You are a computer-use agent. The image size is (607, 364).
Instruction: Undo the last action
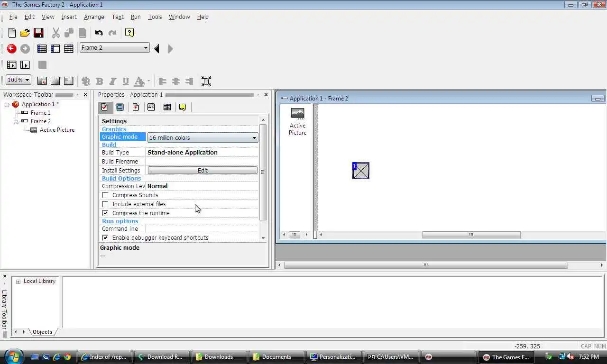point(99,33)
